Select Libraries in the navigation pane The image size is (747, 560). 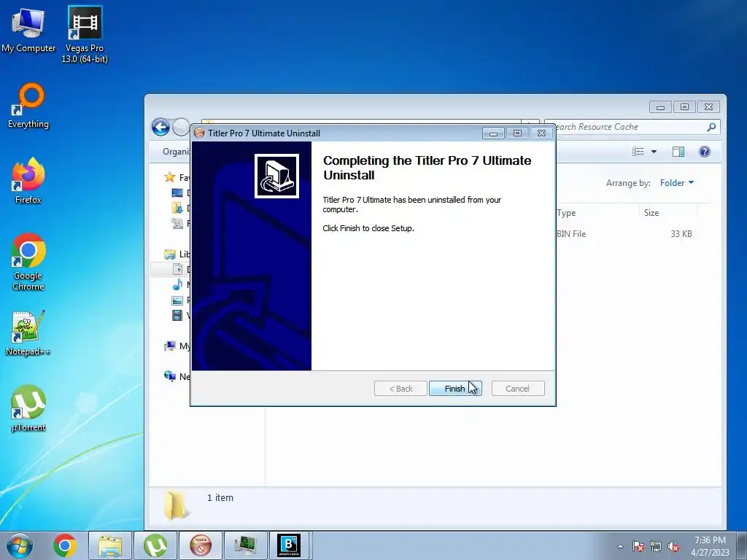(177, 254)
